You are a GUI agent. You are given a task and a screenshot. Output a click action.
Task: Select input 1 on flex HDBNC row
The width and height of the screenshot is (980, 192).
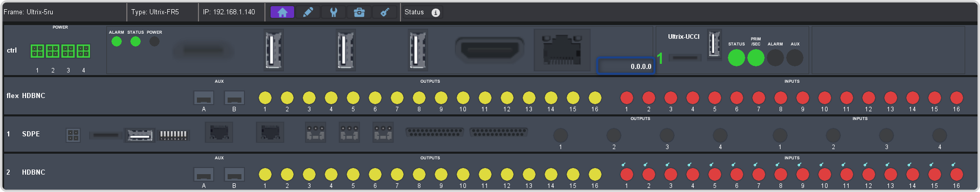click(x=627, y=98)
